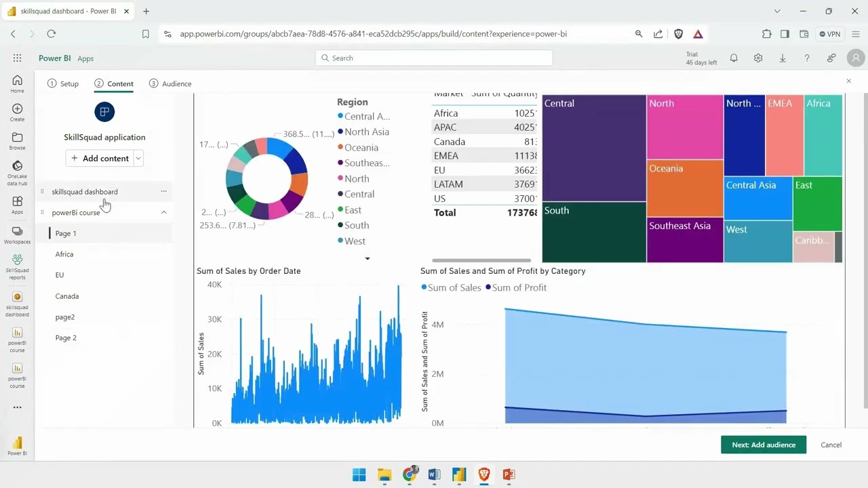Open skillsquad dashboard sidebar shortcut
This screenshot has height=488, width=868.
click(x=17, y=305)
